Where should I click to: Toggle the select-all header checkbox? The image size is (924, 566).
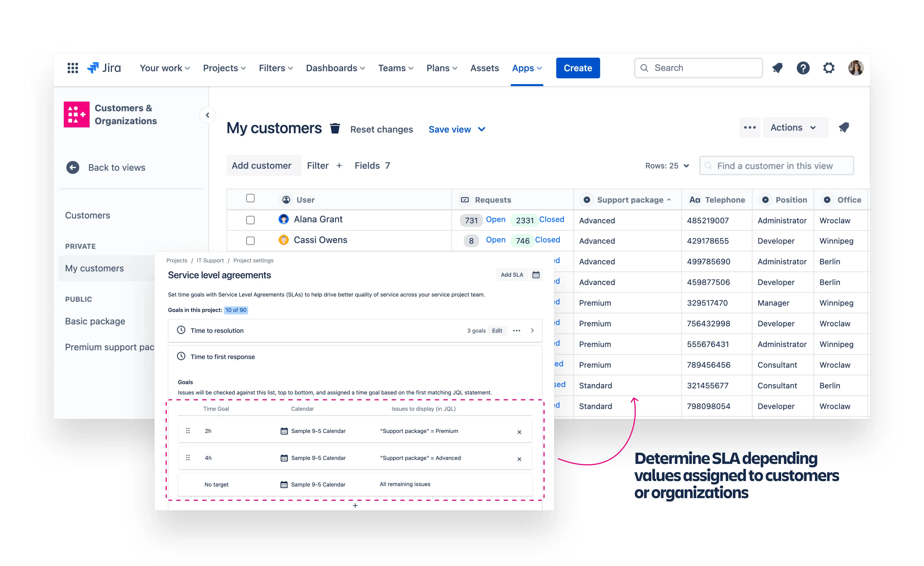point(250,198)
